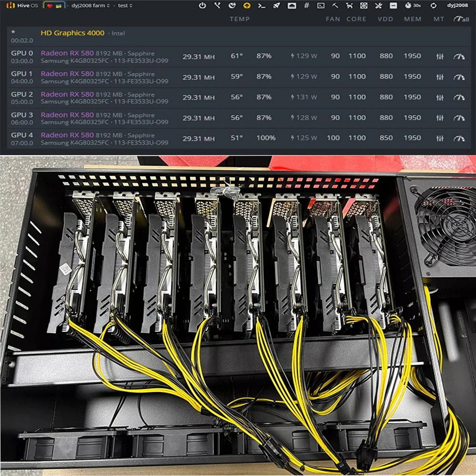The width and height of the screenshot is (476, 476).
Task: Click the circular refresh arrows icon
Action: click(x=434, y=5)
